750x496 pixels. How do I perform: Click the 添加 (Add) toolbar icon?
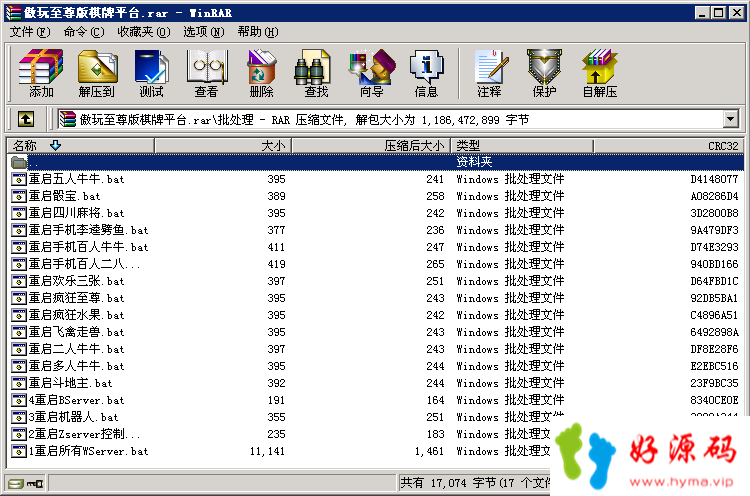click(x=41, y=73)
